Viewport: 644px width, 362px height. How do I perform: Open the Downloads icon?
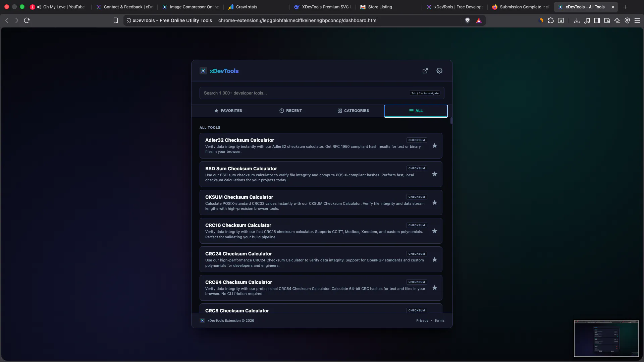(x=577, y=20)
